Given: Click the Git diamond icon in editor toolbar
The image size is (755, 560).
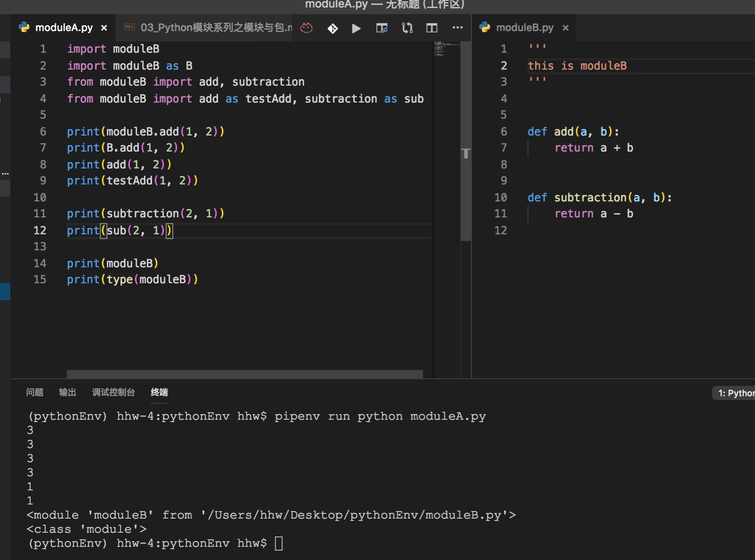Looking at the screenshot, I should click(x=333, y=28).
